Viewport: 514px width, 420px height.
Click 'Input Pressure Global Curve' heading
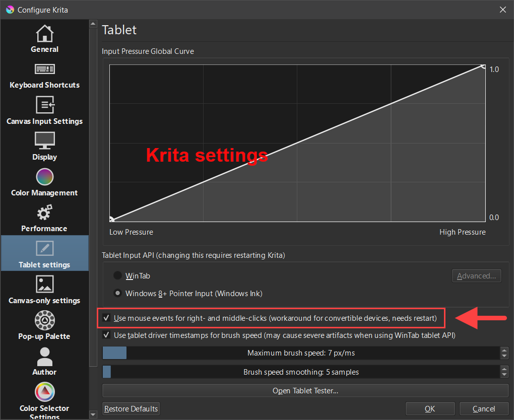(x=148, y=51)
